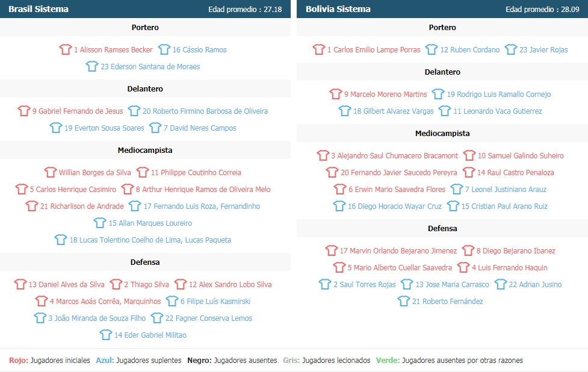The image size is (588, 372).
Task: Click the red shirt icon beside Daniel Alves da Silva
Action: pos(20,284)
